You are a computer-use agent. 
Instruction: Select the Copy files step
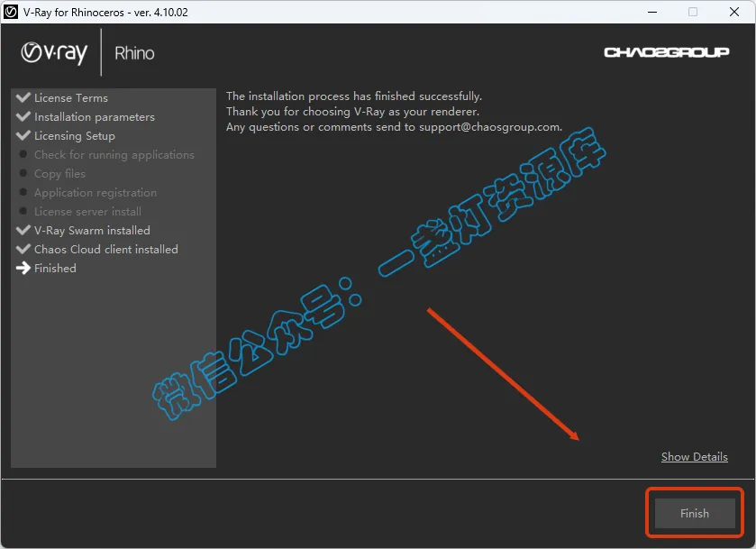pyautogui.click(x=59, y=174)
